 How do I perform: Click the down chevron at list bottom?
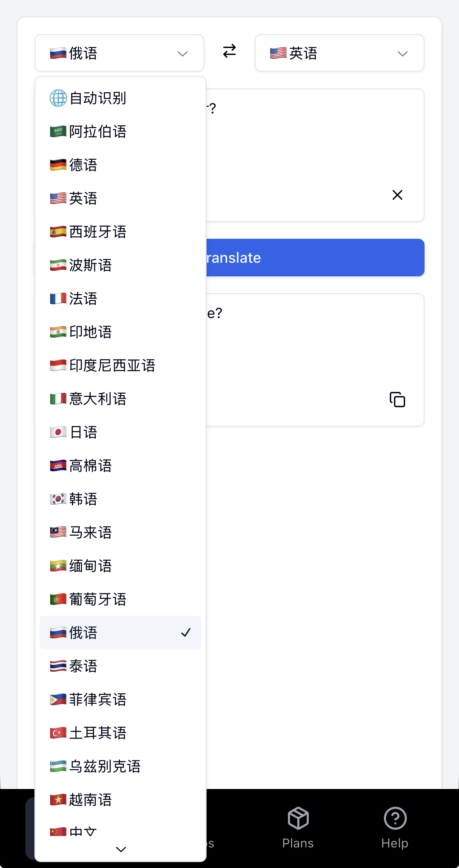(120, 849)
